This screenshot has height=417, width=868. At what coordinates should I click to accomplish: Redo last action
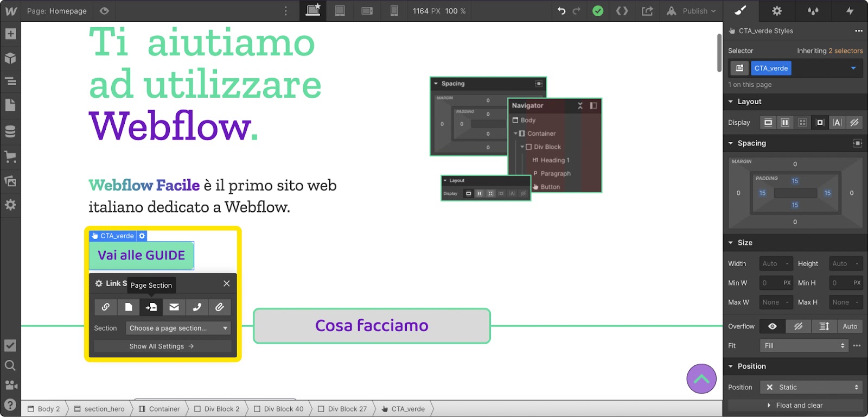tap(577, 11)
